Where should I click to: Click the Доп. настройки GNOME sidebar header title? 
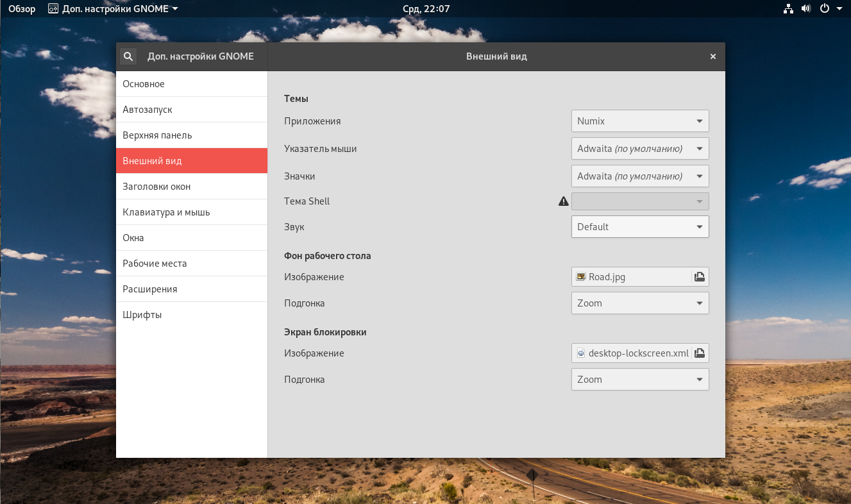pos(201,56)
